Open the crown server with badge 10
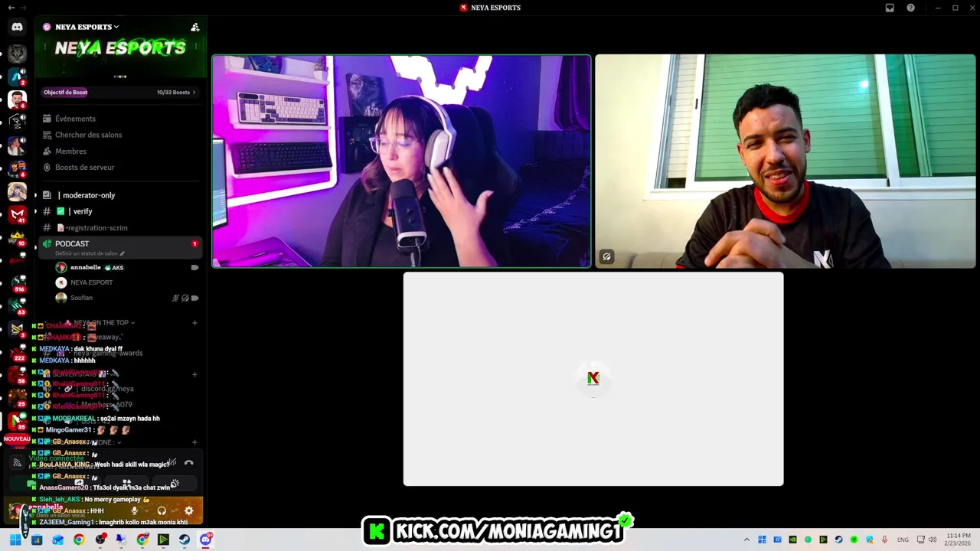Viewport: 980px width, 551px height. pyautogui.click(x=17, y=238)
